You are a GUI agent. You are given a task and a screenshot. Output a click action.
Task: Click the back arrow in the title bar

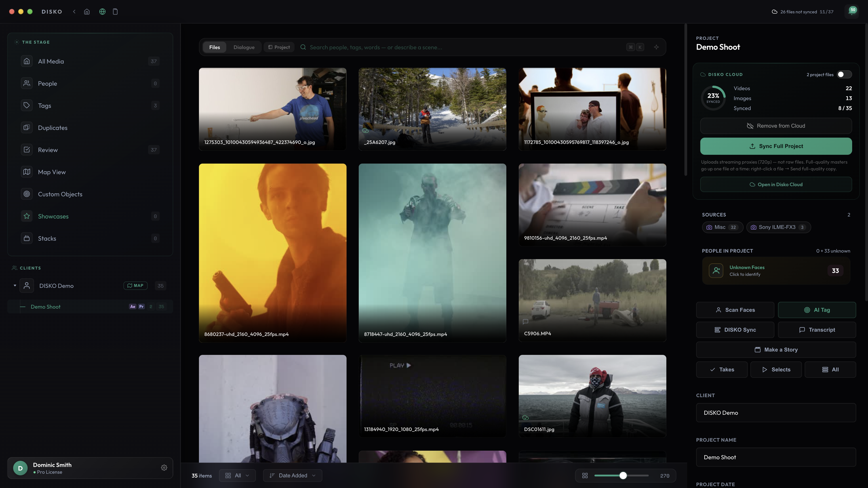[74, 12]
